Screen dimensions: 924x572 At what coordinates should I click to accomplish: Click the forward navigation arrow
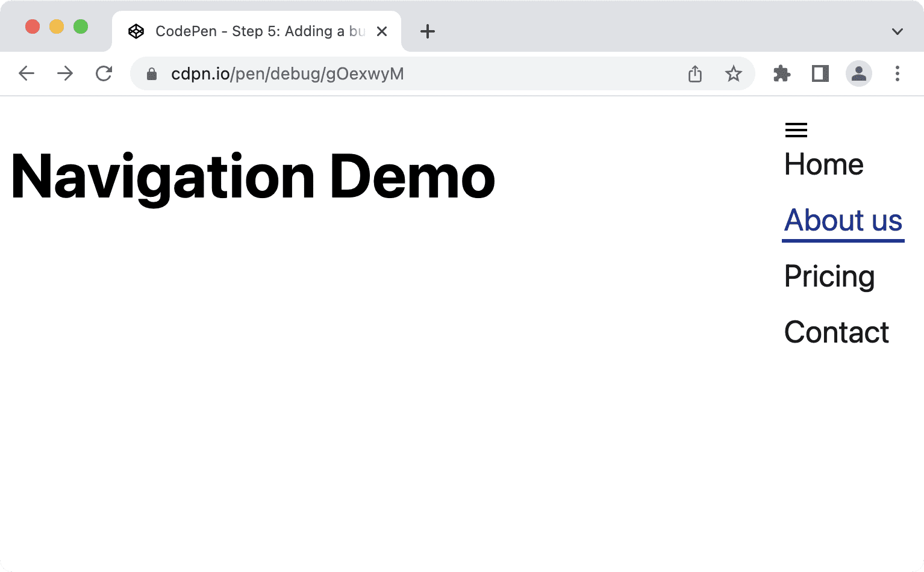pyautogui.click(x=64, y=73)
